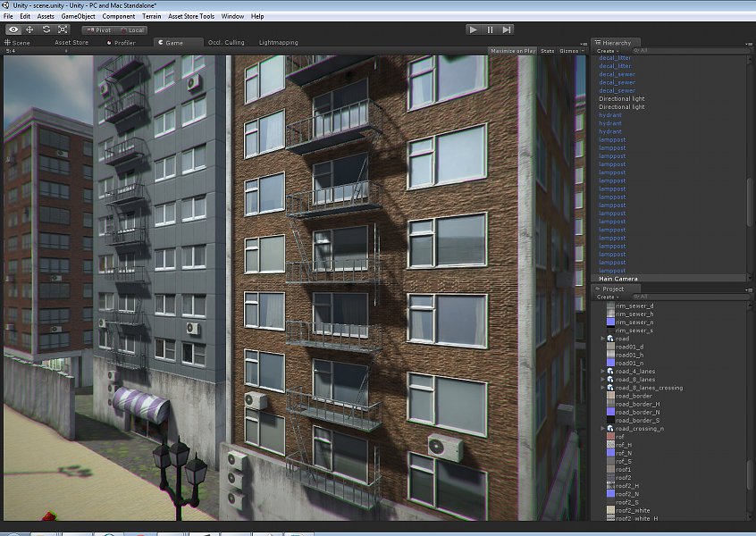
Task: Switch to the Occl. Culling tab
Action: [226, 42]
